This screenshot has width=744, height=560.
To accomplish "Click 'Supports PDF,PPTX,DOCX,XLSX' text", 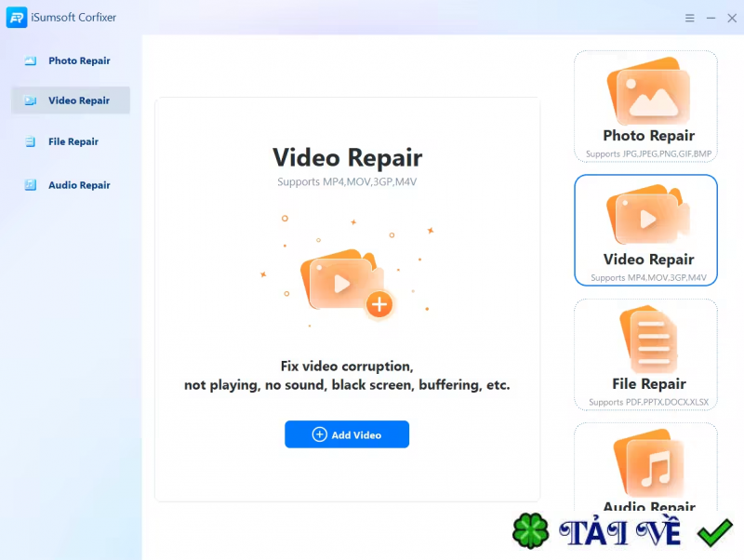I will [648, 402].
